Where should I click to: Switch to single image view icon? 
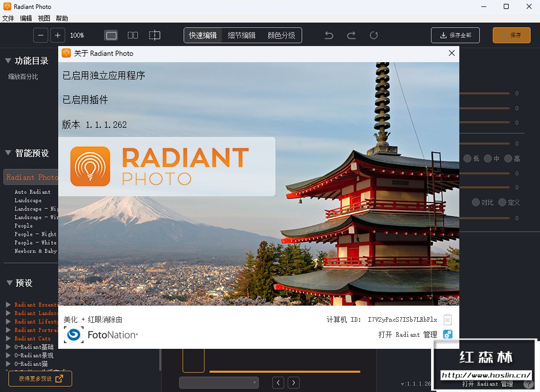click(111, 36)
